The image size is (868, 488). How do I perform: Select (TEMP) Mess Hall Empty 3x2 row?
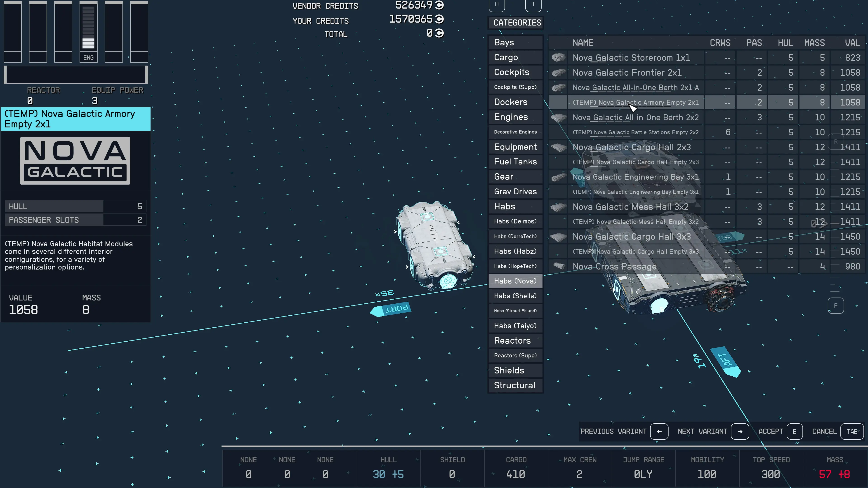click(x=707, y=222)
